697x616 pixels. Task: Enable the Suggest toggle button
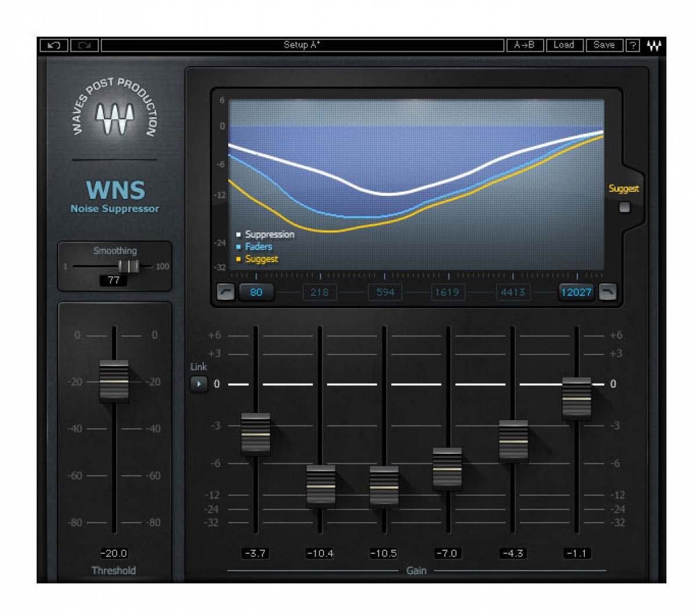pyautogui.click(x=624, y=207)
